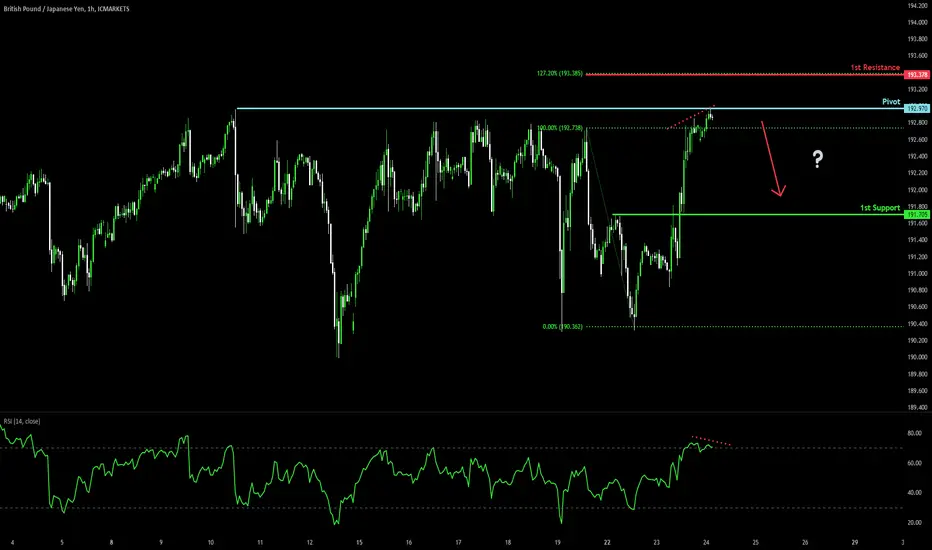Click the red downward arrow drawing
The image size is (932, 550).
[773, 159]
